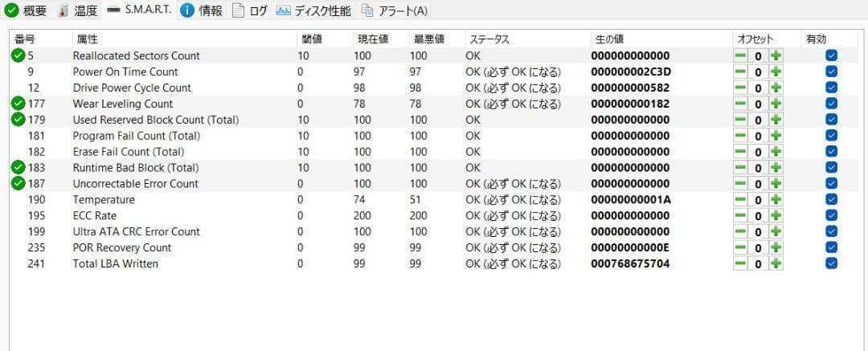
Task: Increase offset for Uncorrectable Error Count
Action: (x=776, y=183)
